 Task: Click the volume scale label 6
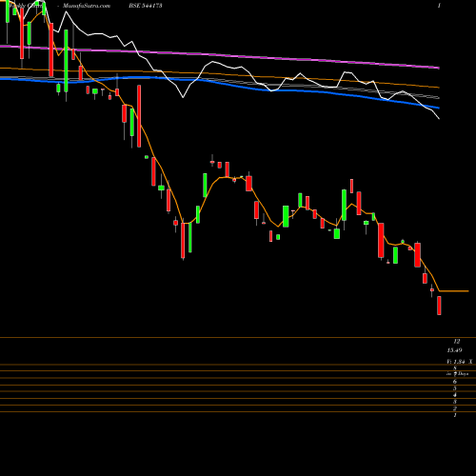pos(455,382)
